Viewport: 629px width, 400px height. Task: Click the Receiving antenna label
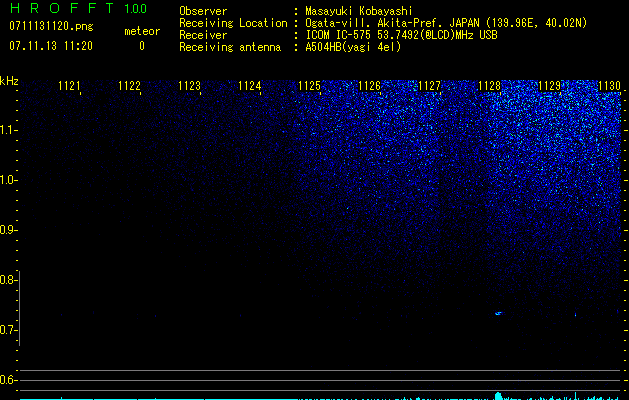230,47
